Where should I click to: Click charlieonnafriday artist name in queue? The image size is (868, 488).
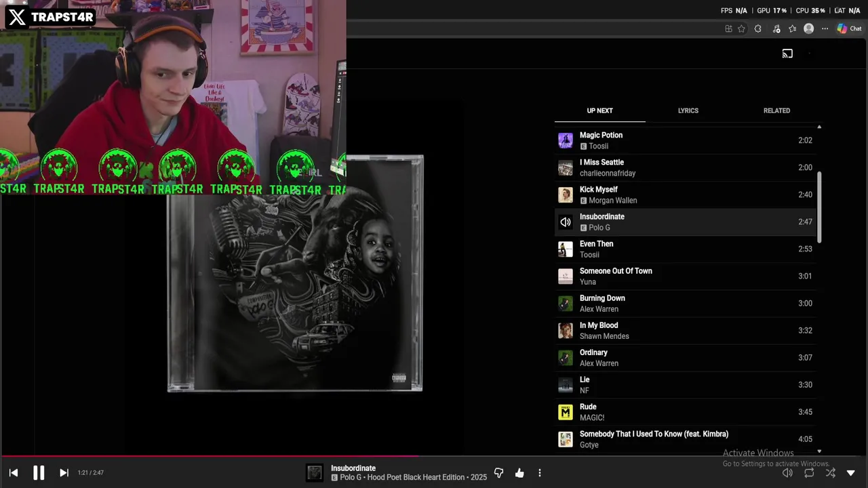608,174
